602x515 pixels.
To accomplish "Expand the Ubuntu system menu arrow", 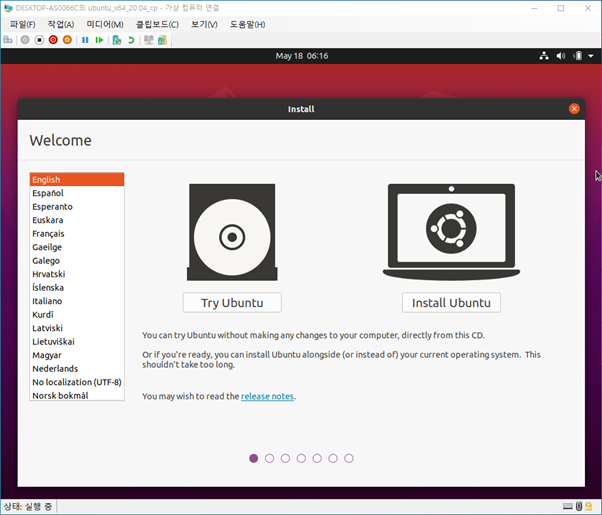I will pyautogui.click(x=591, y=56).
